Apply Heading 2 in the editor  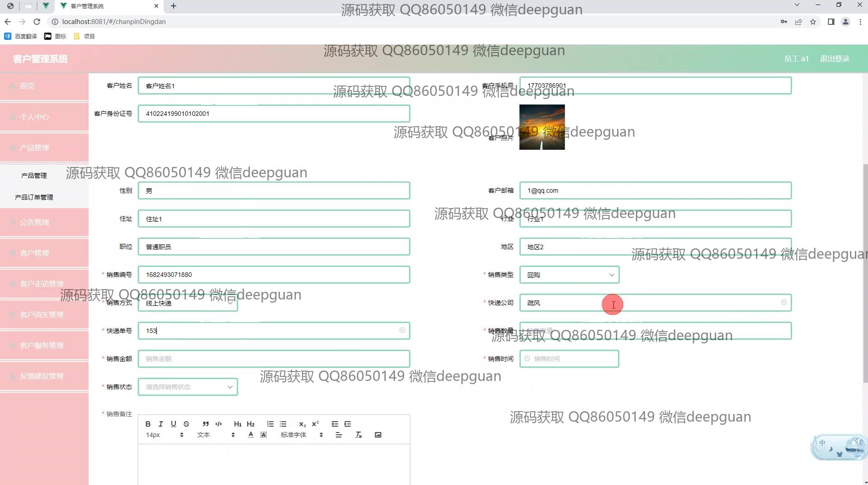point(251,424)
